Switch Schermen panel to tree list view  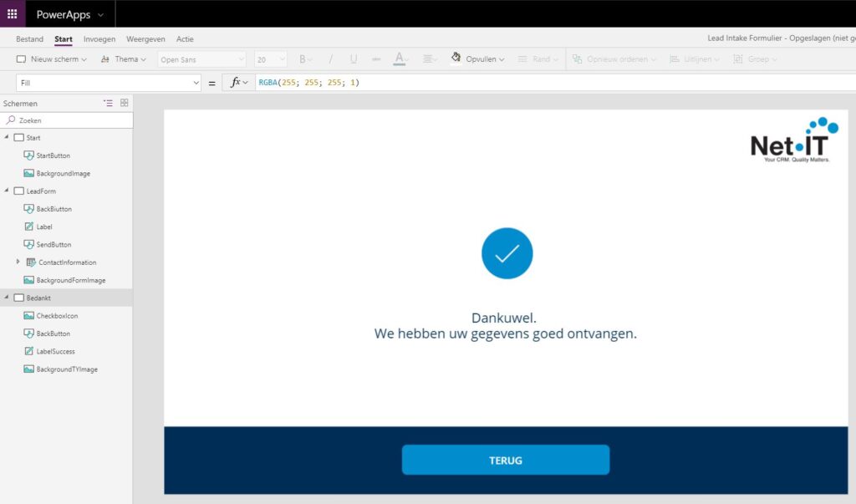pos(108,103)
